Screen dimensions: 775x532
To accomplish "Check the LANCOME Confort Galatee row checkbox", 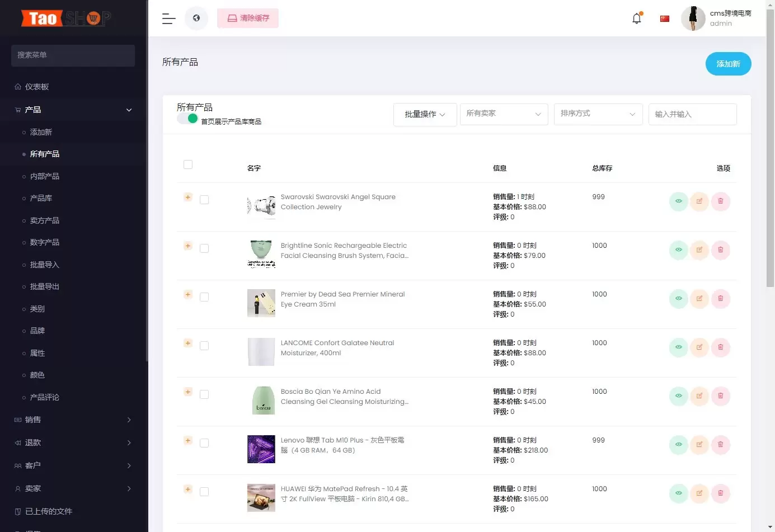I will coord(204,346).
